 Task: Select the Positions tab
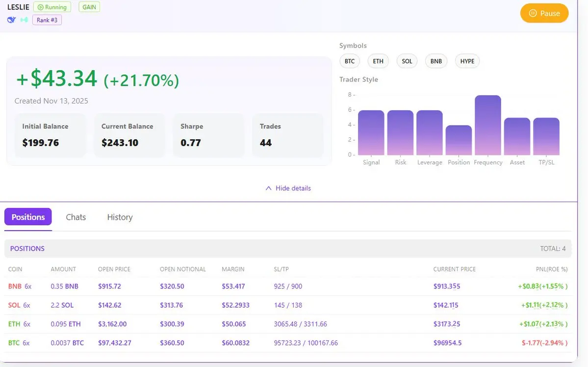click(x=28, y=217)
